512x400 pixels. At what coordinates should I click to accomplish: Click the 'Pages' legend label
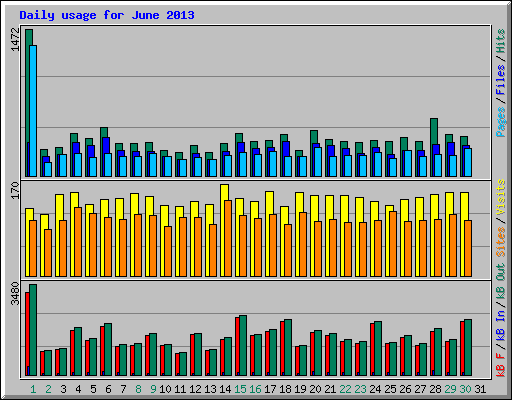coord(501,122)
